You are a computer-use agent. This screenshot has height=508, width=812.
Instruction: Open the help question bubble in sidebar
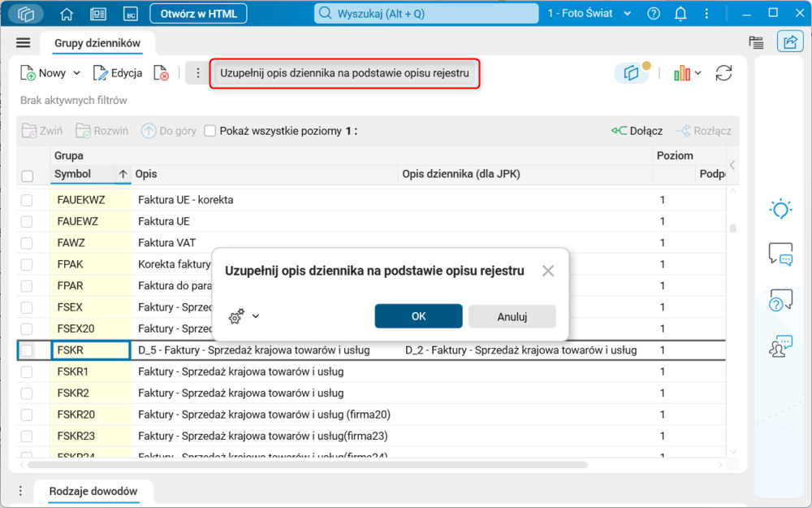pos(780,301)
